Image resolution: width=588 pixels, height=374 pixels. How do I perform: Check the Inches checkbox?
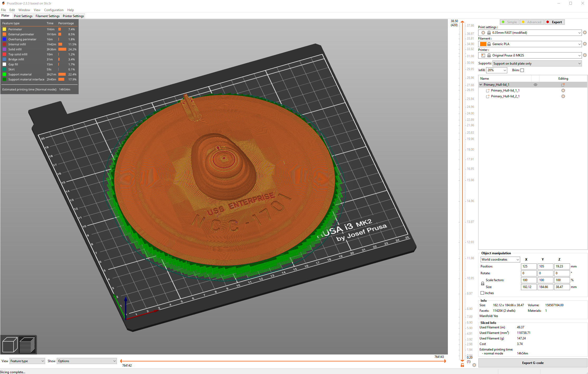tap(482, 293)
